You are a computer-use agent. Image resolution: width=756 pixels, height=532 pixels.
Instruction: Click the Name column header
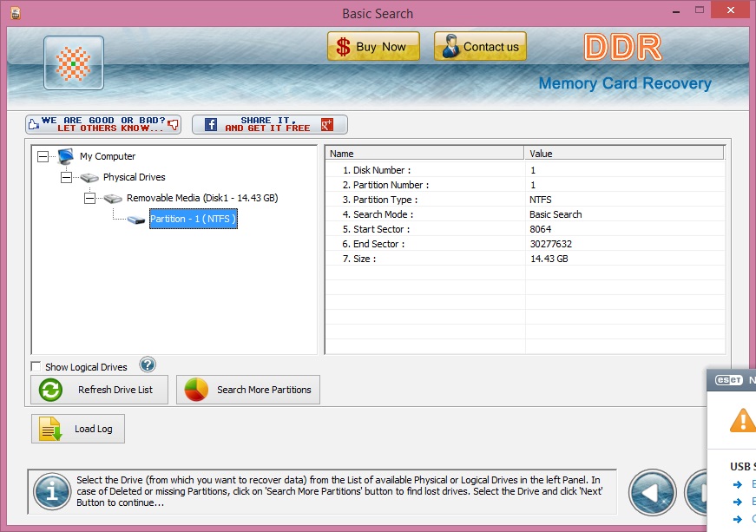tap(425, 154)
